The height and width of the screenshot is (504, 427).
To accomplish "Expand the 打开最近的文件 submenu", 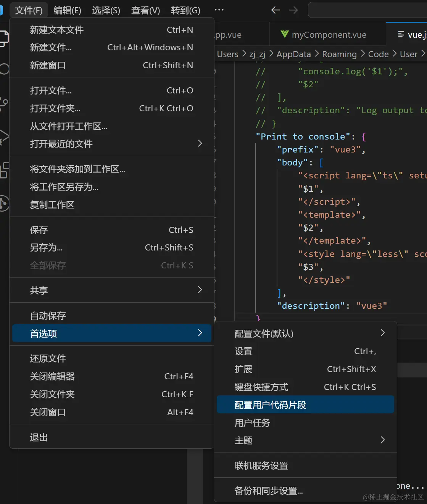I will click(x=200, y=143).
